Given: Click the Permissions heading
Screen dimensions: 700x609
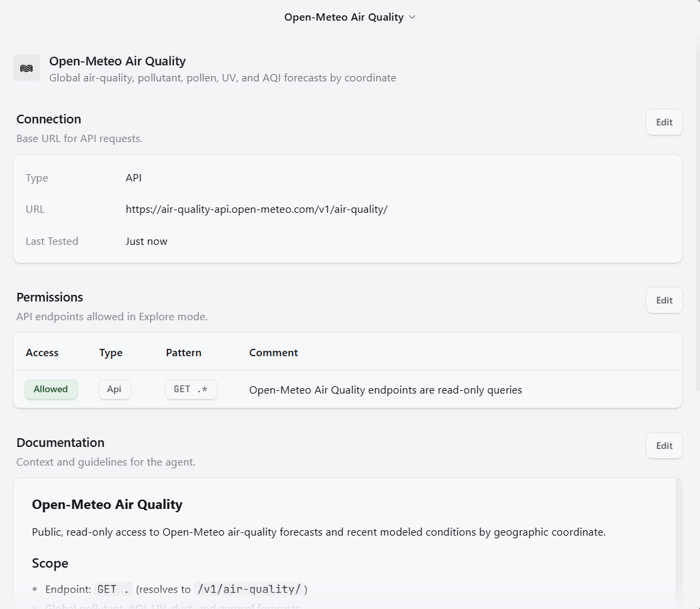Looking at the screenshot, I should coord(49,297).
